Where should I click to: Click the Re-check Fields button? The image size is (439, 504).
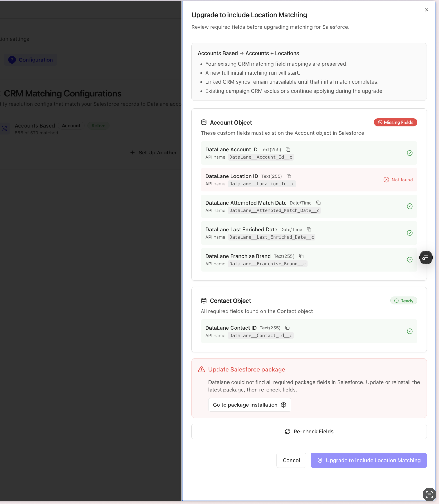point(309,431)
